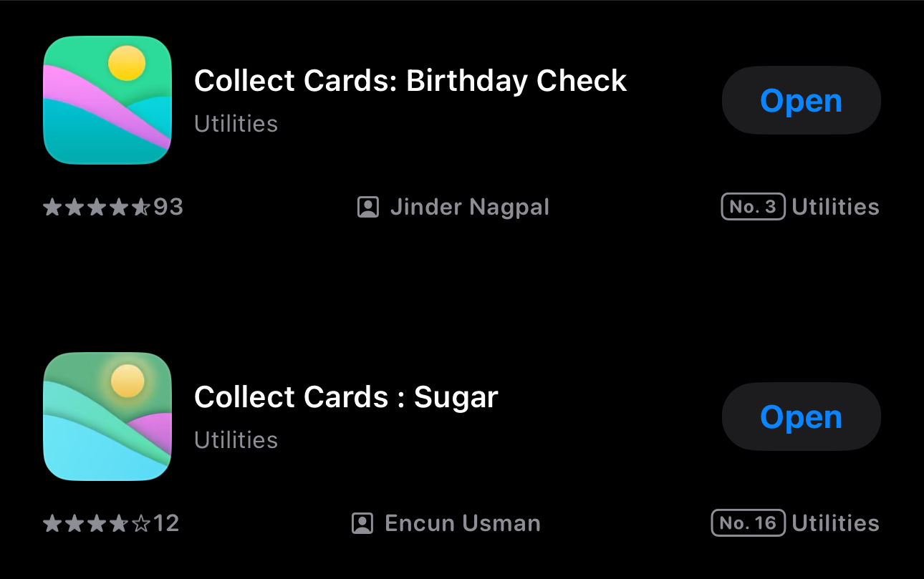Screen dimensions: 924x579
Task: Click the developer icon beside Jinder Nagpal
Action: [x=367, y=208]
